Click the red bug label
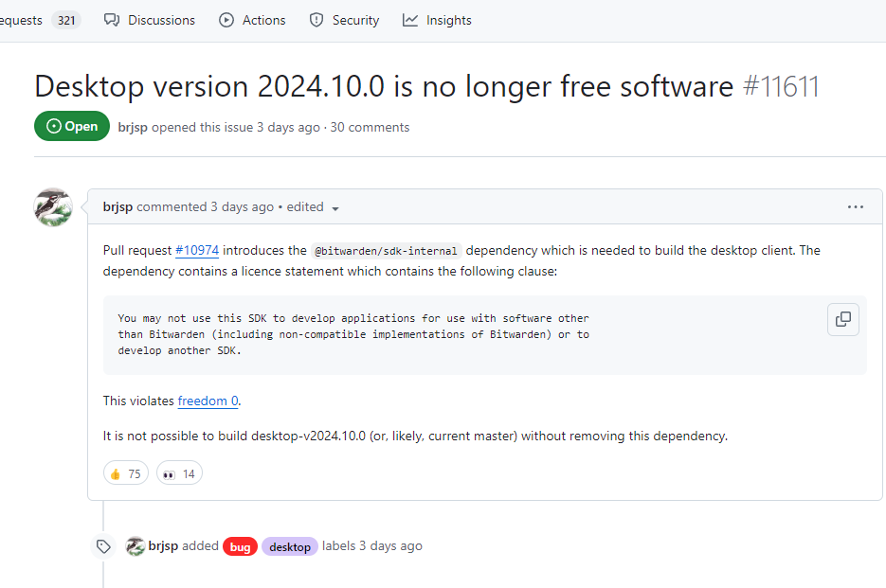886x588 pixels. click(240, 546)
